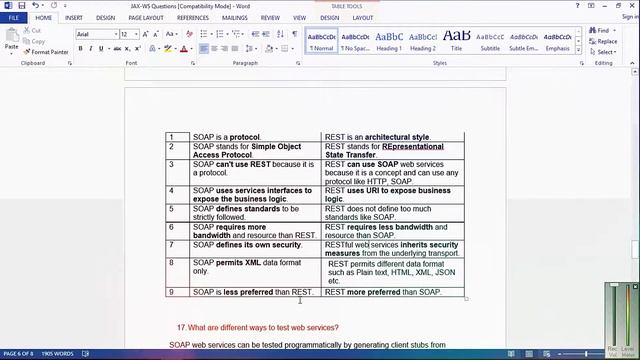Click the Multilevel List icon

236,34
